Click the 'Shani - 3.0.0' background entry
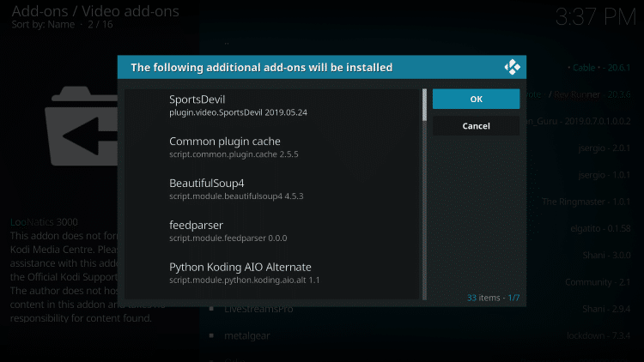Screen dimensions: 644x362 (606, 256)
